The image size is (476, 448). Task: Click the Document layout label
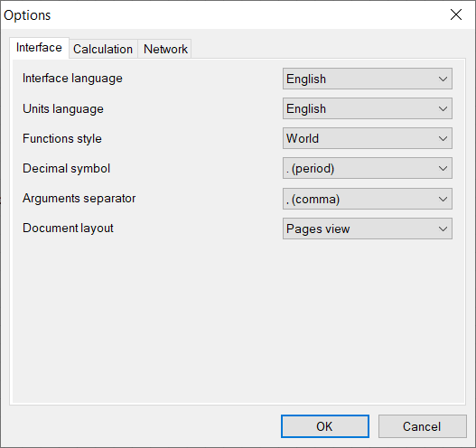point(68,229)
